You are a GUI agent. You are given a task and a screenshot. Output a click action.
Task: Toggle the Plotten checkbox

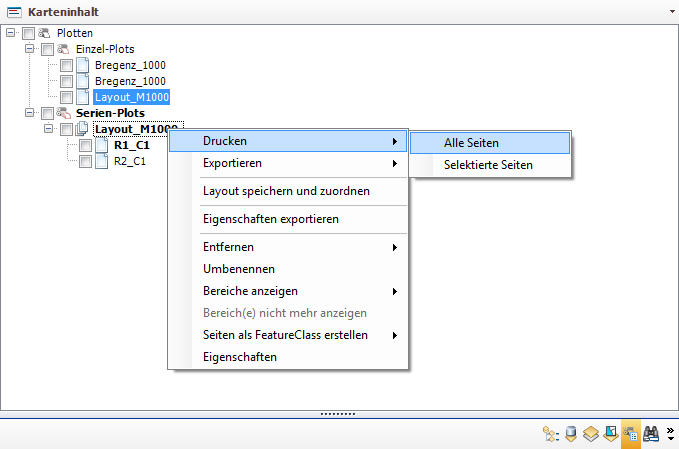click(28, 33)
